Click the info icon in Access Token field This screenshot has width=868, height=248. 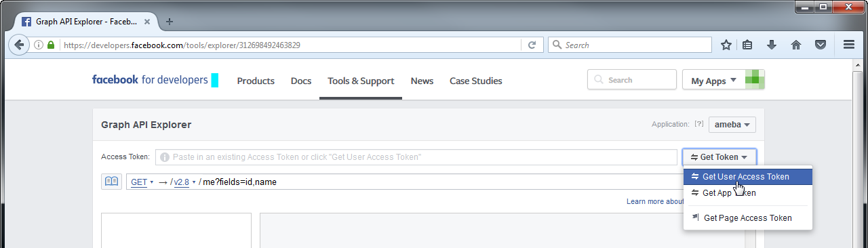165,157
